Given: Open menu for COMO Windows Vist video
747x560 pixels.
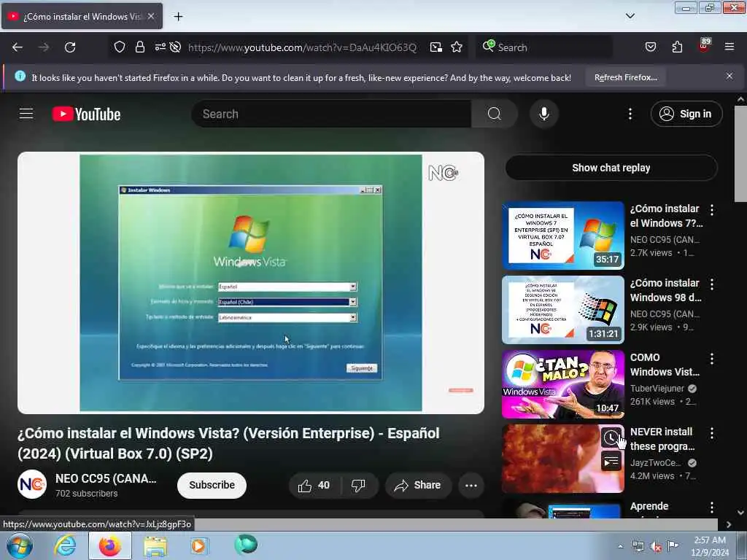Looking at the screenshot, I should click(x=712, y=358).
